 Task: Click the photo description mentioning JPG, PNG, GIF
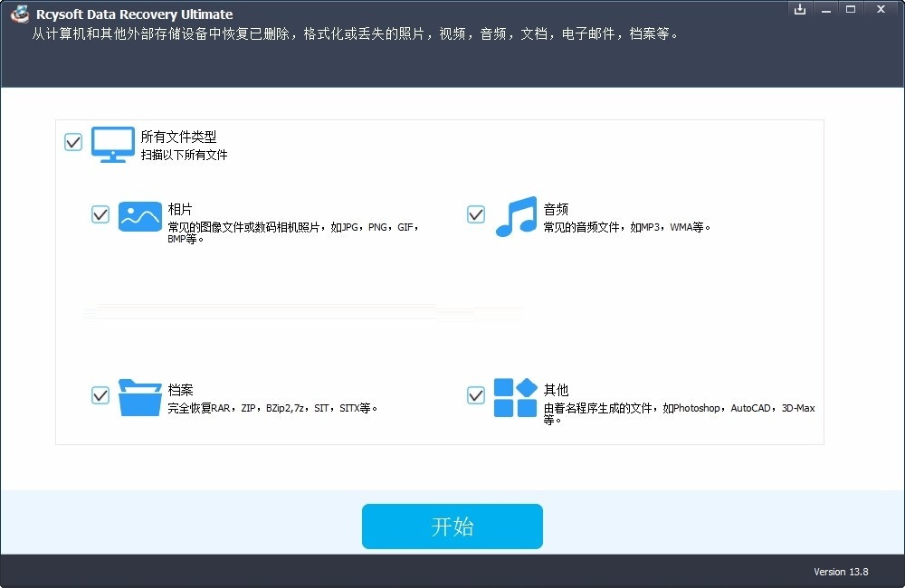[293, 232]
